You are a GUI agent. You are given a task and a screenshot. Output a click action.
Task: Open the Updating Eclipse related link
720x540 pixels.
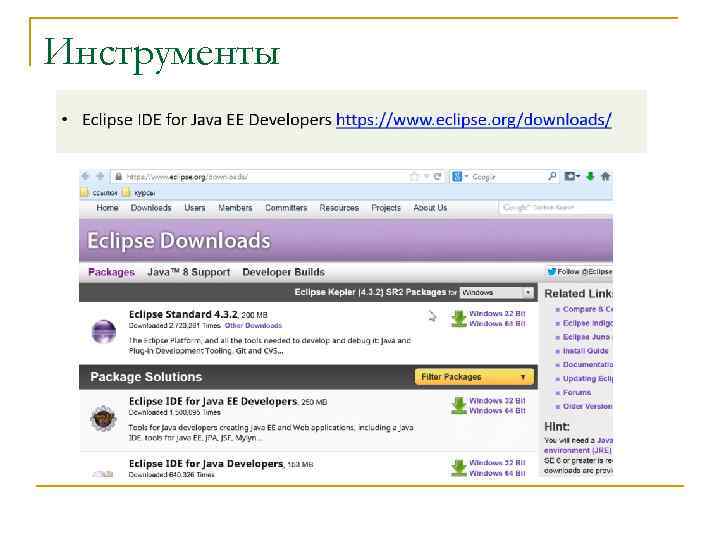tap(588, 379)
